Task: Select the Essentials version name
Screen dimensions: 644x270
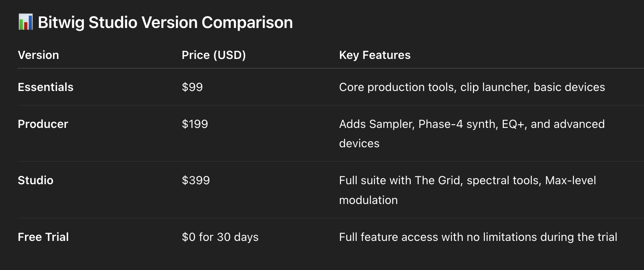Action: click(x=45, y=87)
